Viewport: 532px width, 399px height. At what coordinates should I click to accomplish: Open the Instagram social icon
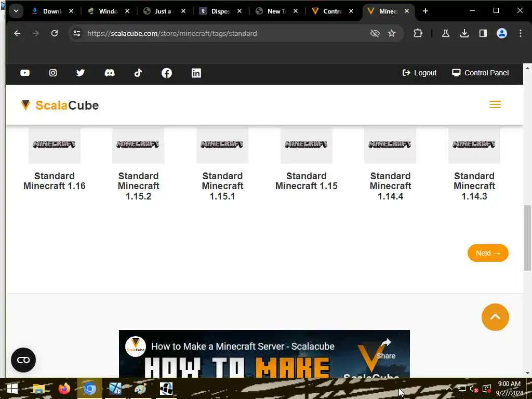(53, 73)
